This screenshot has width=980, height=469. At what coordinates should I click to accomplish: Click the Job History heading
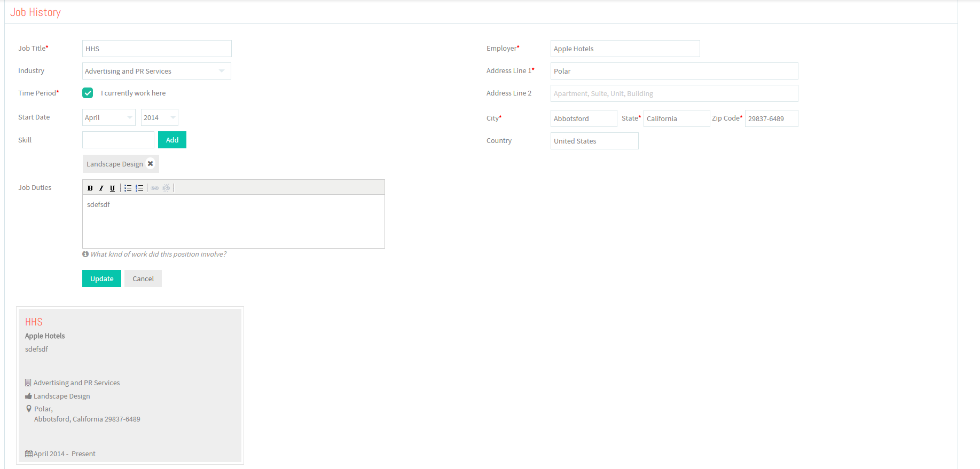[35, 12]
